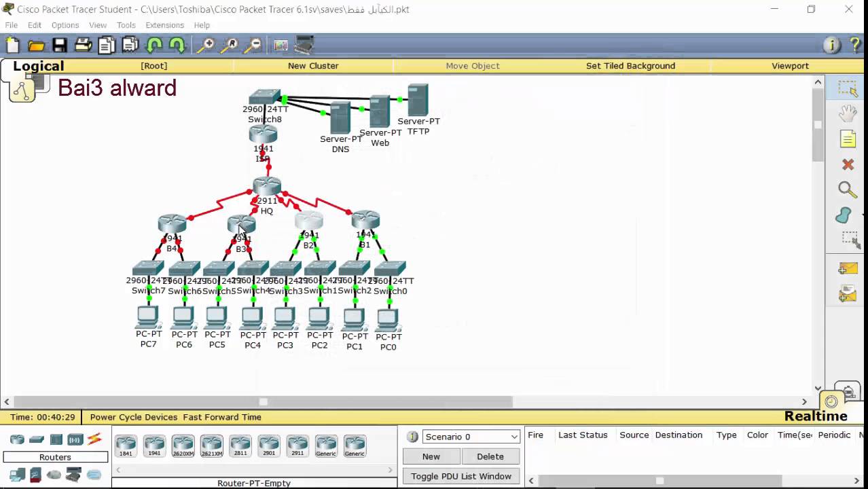Choose the Switches device category icon
This screenshot has width=868, height=489.
(37, 439)
